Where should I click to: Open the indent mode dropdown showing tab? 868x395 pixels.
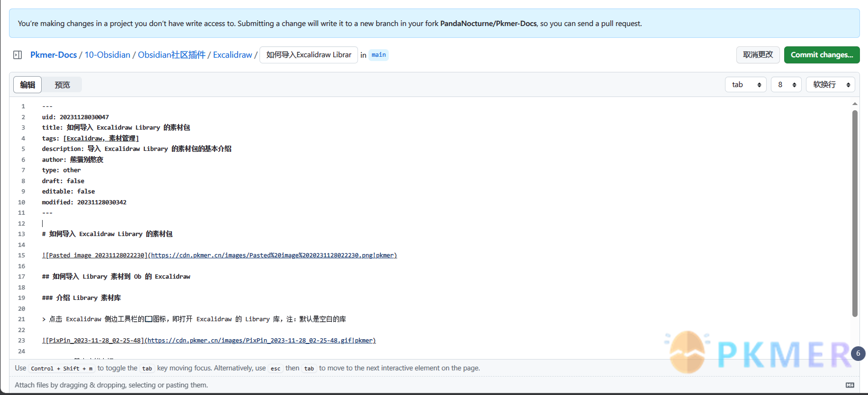click(x=746, y=85)
